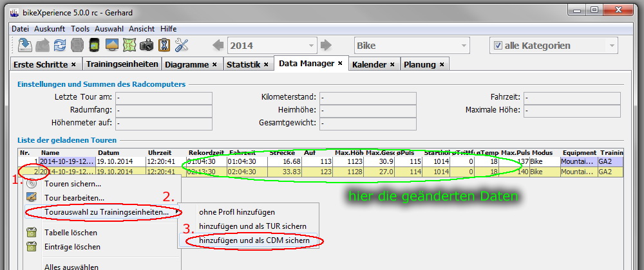Open the alle Kategorien dropdown arrow
Screen dimensions: 644x270
tap(612, 46)
